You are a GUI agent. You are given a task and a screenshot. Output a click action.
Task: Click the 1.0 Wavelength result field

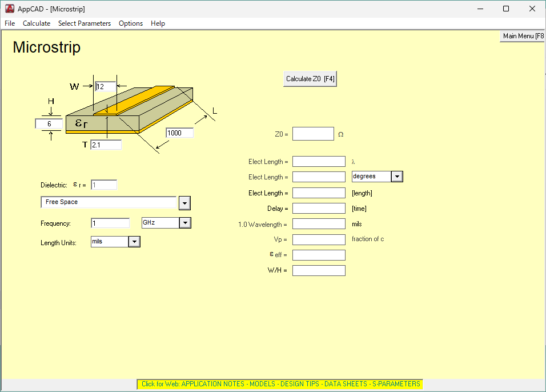click(x=319, y=223)
